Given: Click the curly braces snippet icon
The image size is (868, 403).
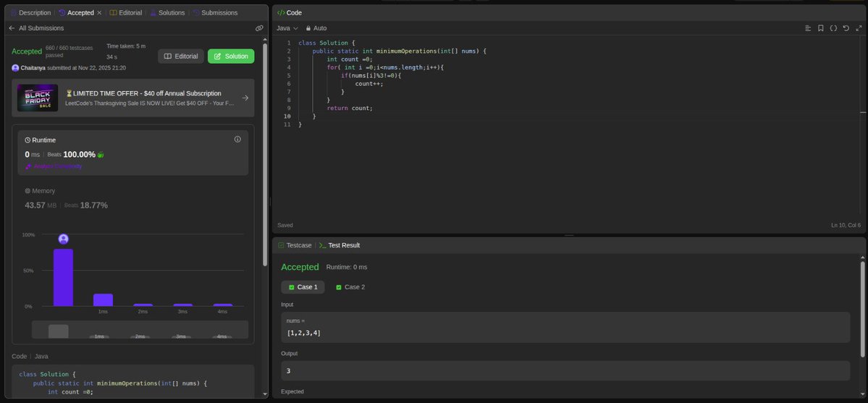Looking at the screenshot, I should click(x=833, y=28).
